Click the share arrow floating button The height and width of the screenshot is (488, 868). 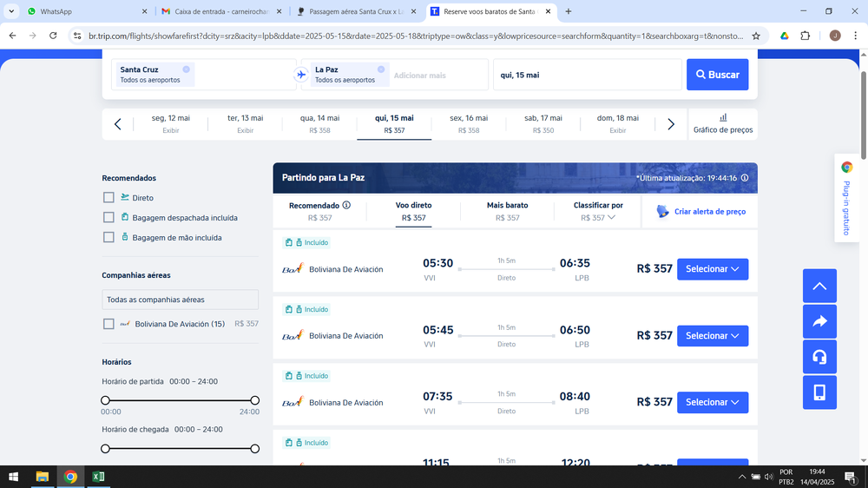coord(819,321)
